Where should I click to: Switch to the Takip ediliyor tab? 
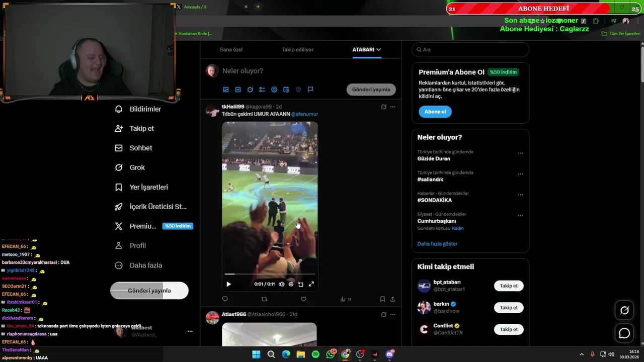coord(297,49)
